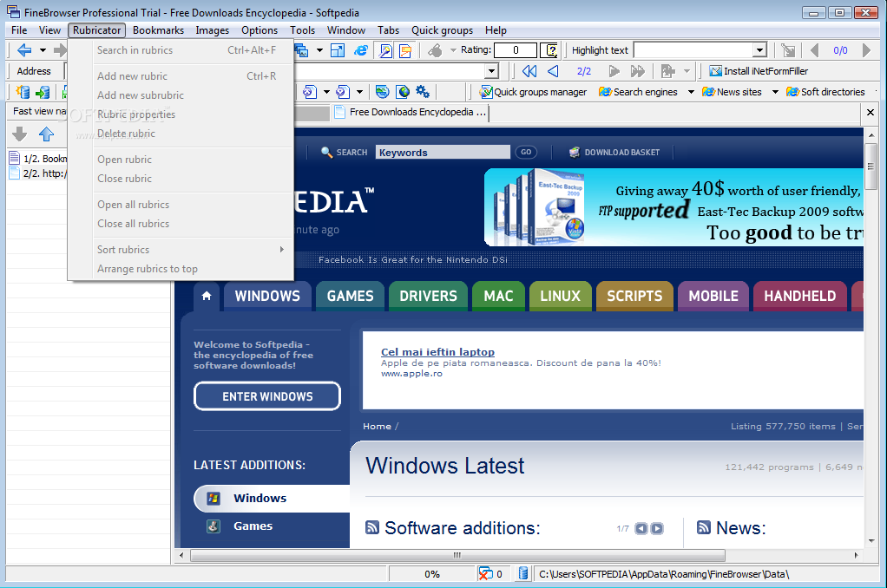Click the blue gears settings icon

423,92
